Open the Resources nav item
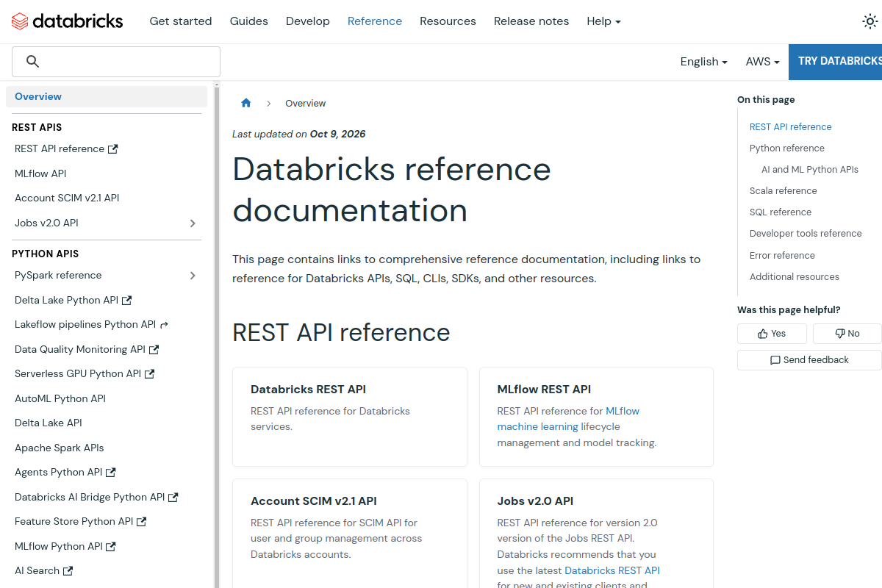The width and height of the screenshot is (882, 588). point(448,21)
